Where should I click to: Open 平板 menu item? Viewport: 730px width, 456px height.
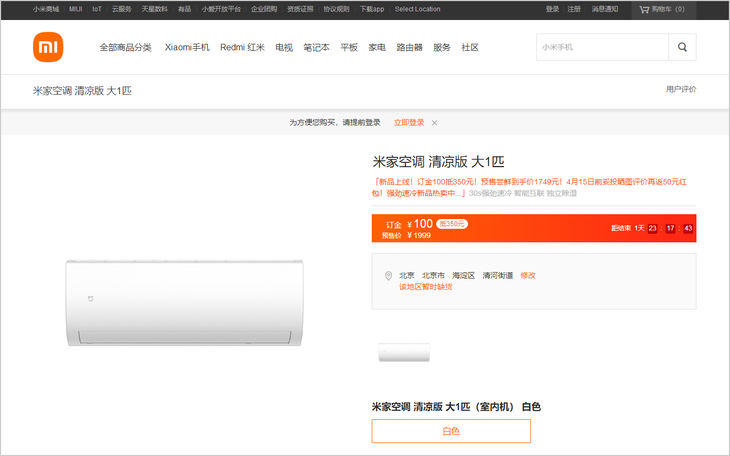point(349,48)
